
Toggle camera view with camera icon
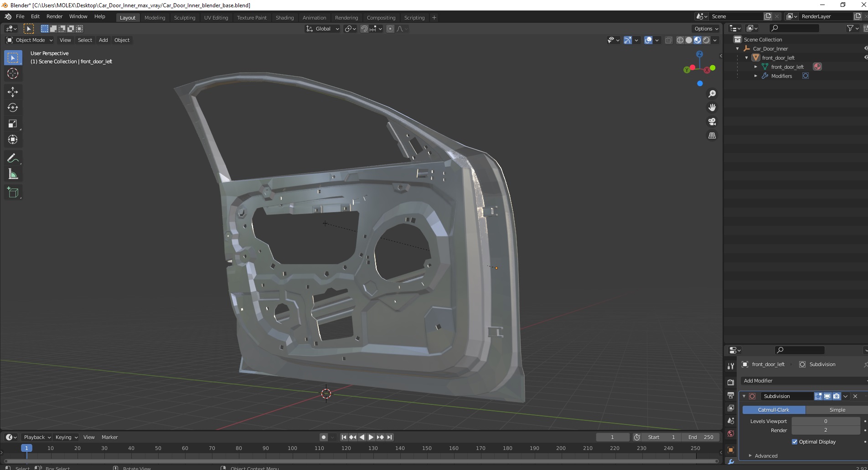pos(712,122)
